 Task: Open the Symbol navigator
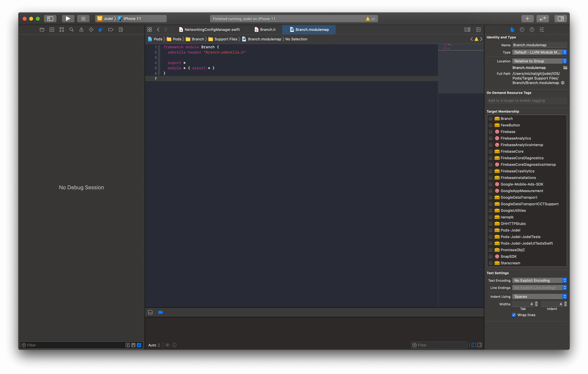click(62, 30)
